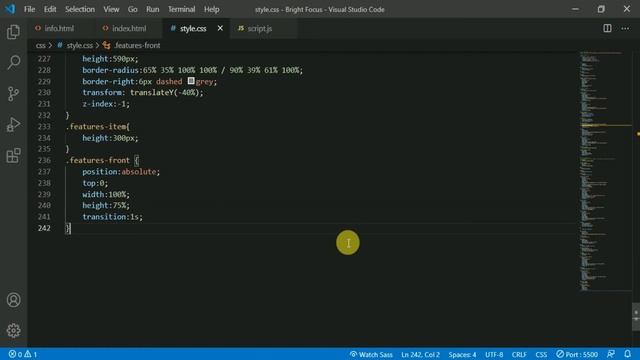
Task: Open the Go menu
Action: point(132,9)
